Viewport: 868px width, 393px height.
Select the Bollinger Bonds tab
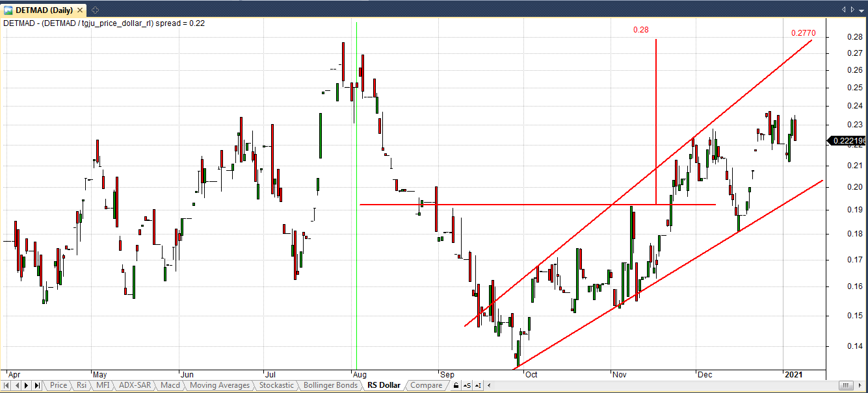pos(332,385)
